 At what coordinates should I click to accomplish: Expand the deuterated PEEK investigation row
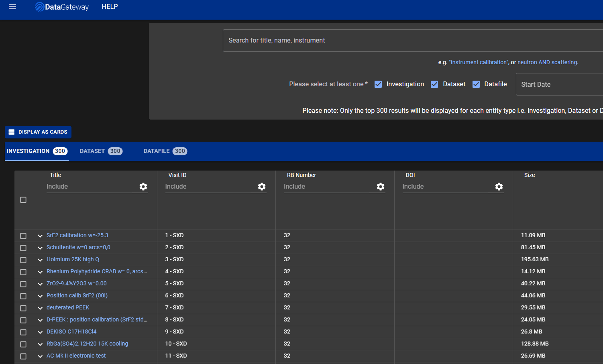pyautogui.click(x=40, y=308)
